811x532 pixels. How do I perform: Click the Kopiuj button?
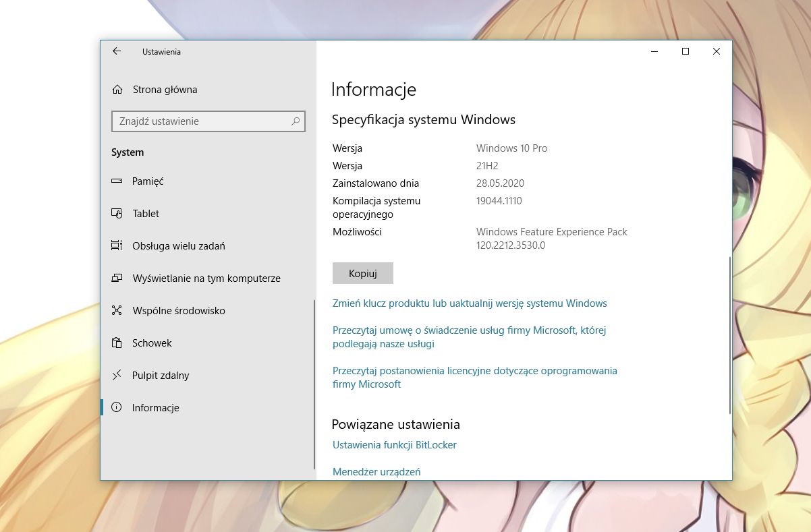click(363, 273)
